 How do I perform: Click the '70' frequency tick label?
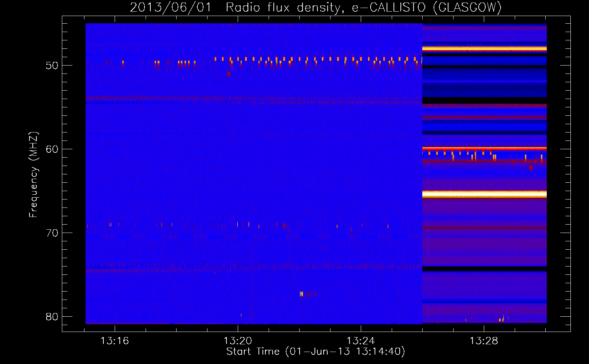click(52, 233)
